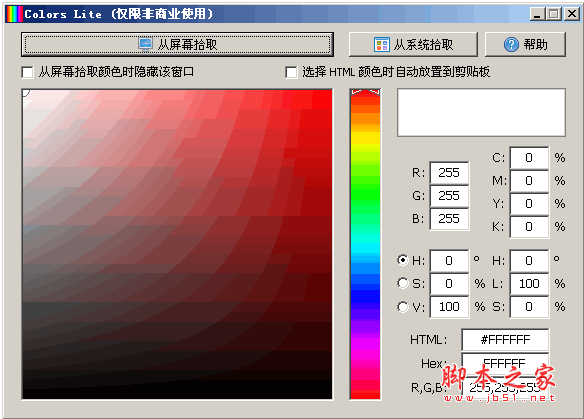Select the V value radio button
The height and width of the screenshot is (419, 584).
click(x=403, y=307)
